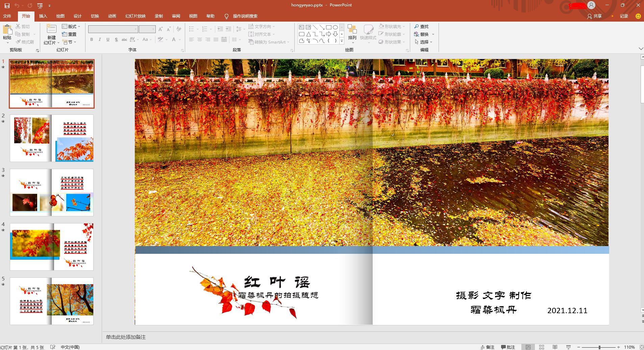Select the rectangle shape in shapes gallery
644x350 pixels.
[328, 27]
